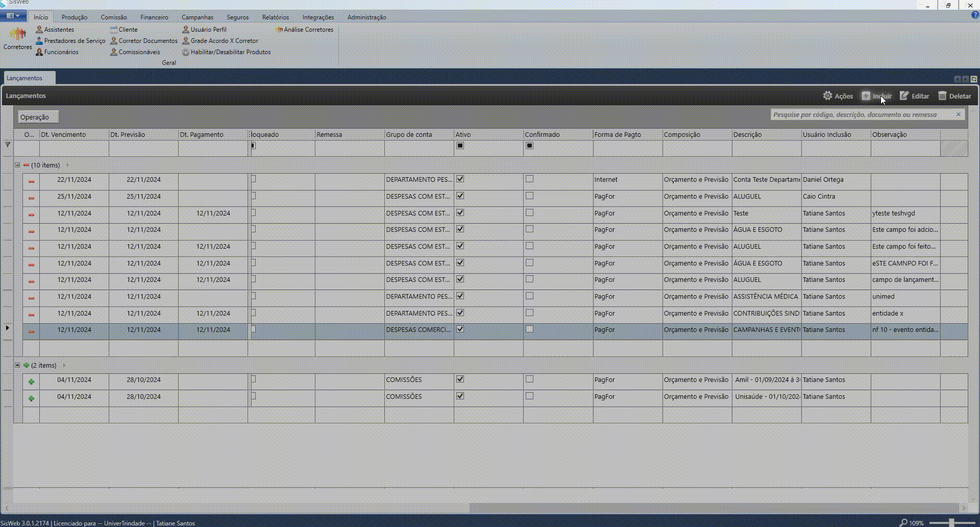Image resolution: width=980 pixels, height=527 pixels.
Task: Click the Operação group button
Action: click(x=38, y=117)
